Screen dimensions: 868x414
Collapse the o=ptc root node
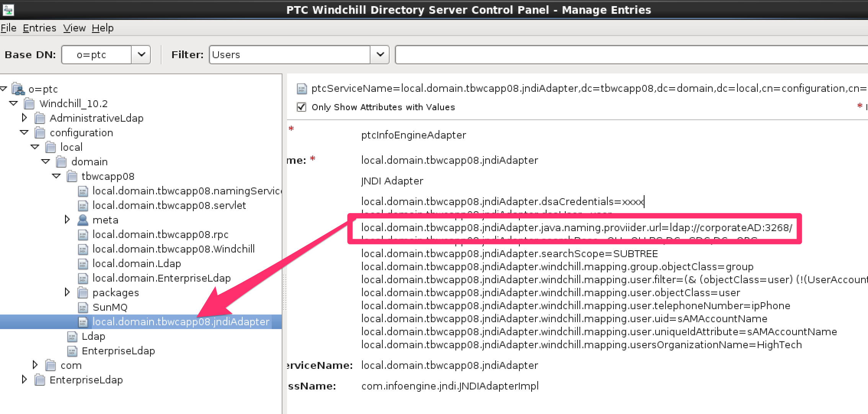pos(3,89)
